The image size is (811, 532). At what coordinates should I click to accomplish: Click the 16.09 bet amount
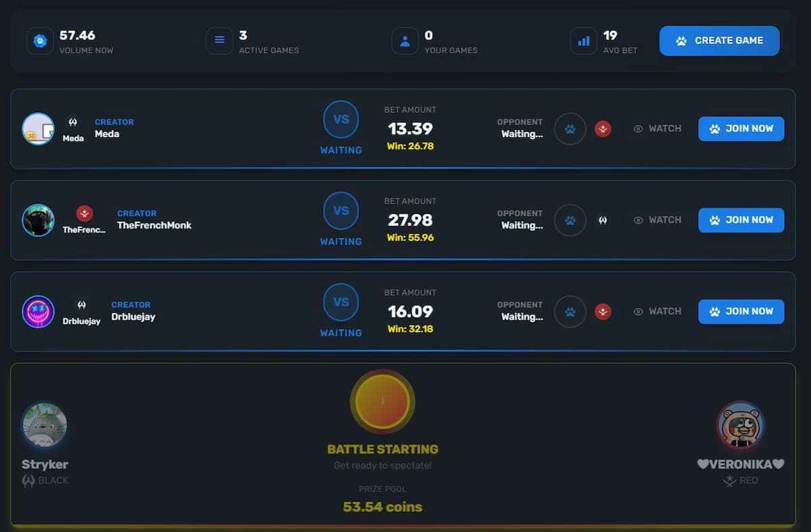[x=410, y=311]
